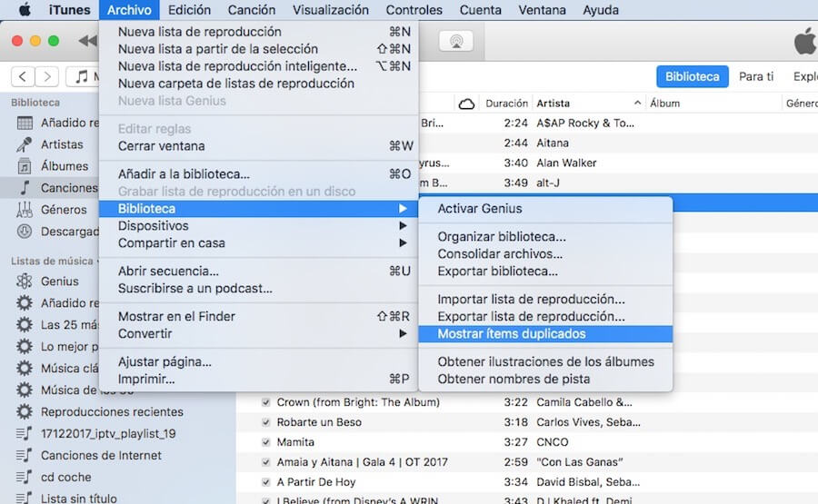Click gear icon of 'Las 25 más' playlist
The height and width of the screenshot is (504, 818).
point(25,325)
